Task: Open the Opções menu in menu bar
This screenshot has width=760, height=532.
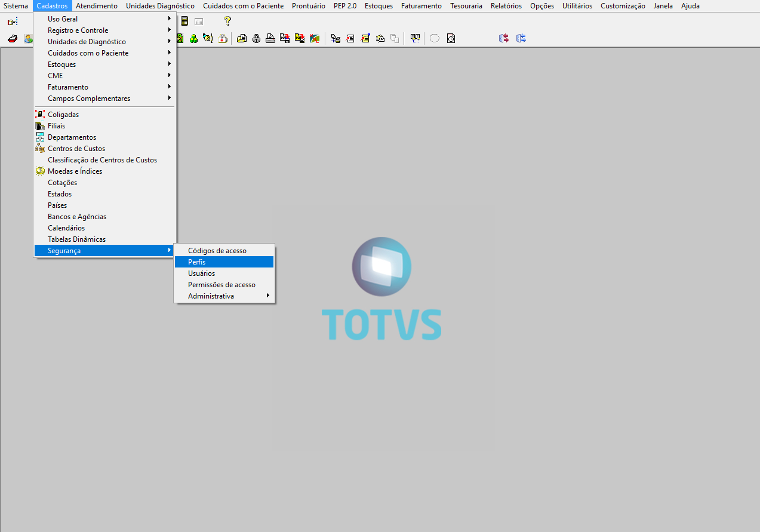Action: click(542, 6)
